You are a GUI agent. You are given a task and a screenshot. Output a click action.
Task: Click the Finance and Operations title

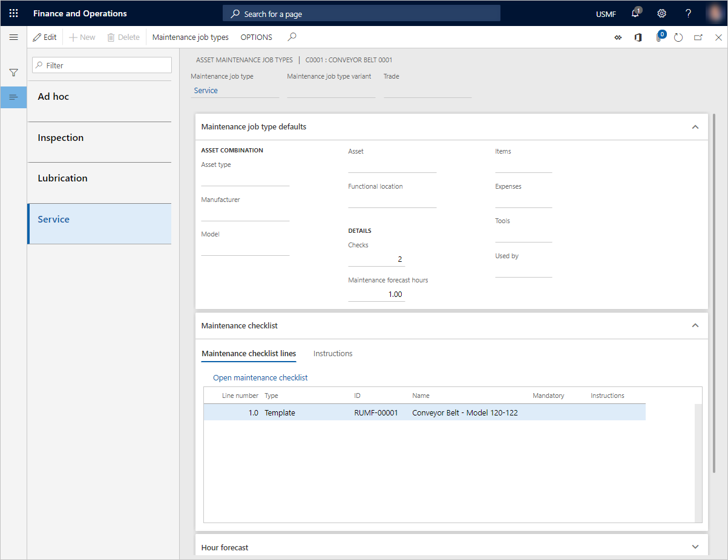[80, 13]
